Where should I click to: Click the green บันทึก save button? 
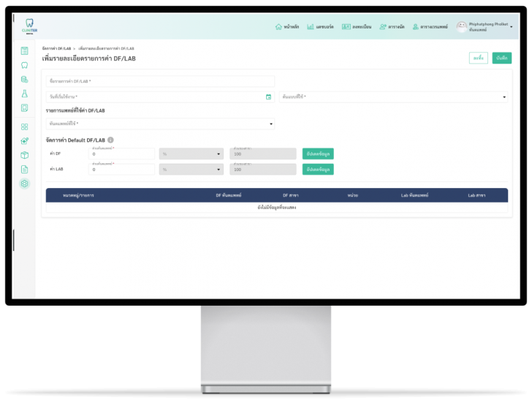coord(502,58)
